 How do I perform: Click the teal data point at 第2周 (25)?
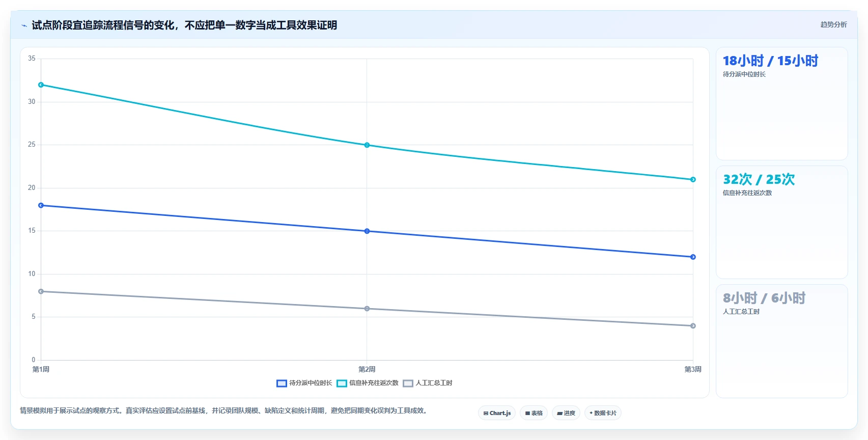[x=367, y=145]
